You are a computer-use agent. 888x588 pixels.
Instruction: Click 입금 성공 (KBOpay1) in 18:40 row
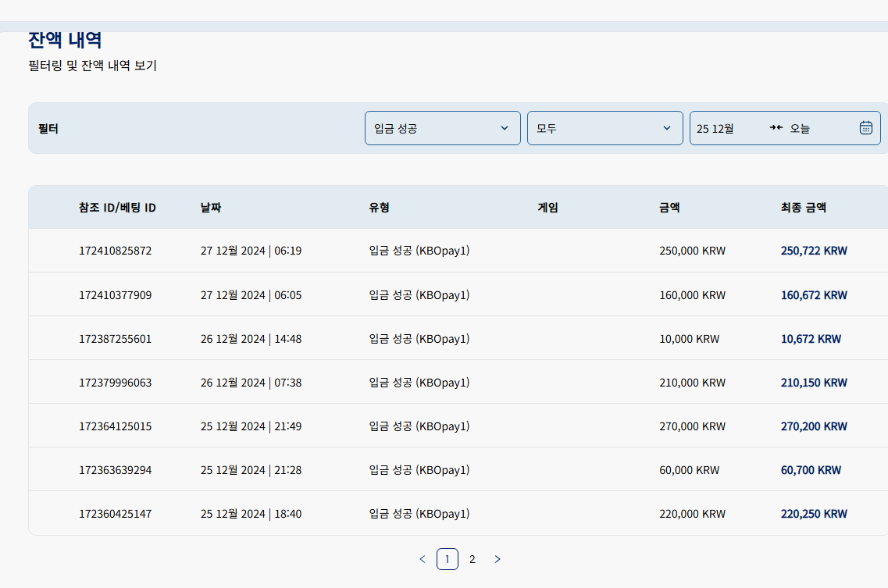(419, 514)
